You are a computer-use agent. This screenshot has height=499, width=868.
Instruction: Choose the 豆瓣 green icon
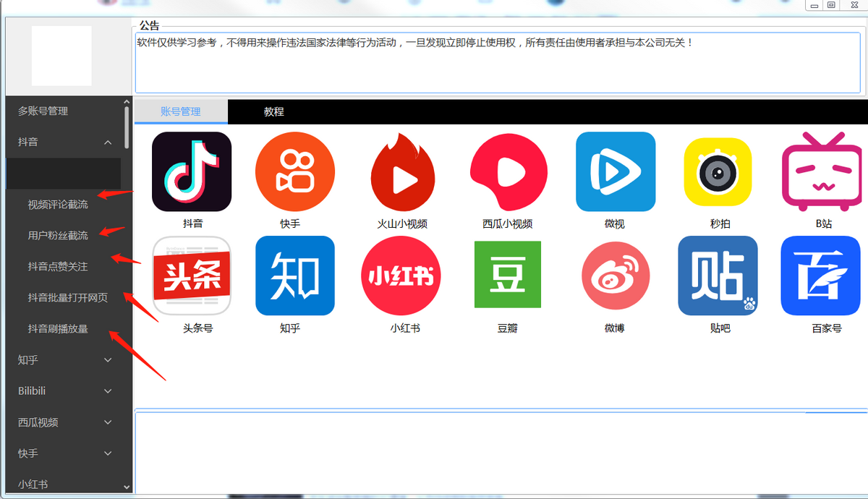pos(508,274)
